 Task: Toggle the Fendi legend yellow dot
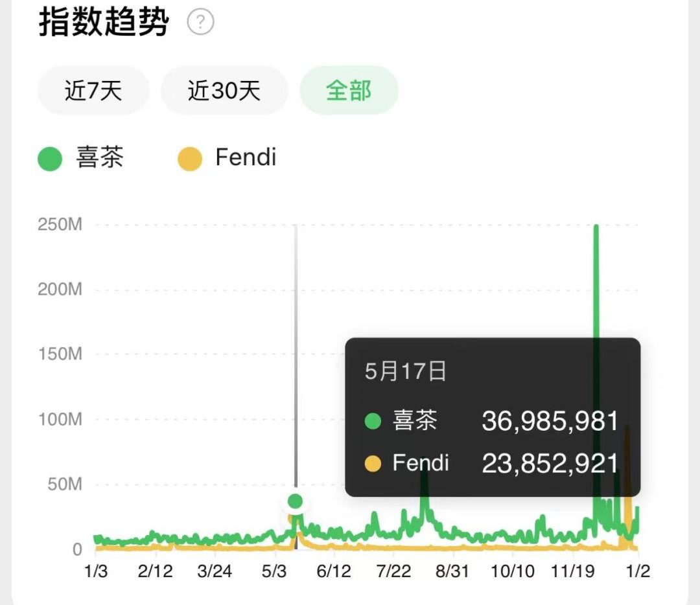pos(190,159)
